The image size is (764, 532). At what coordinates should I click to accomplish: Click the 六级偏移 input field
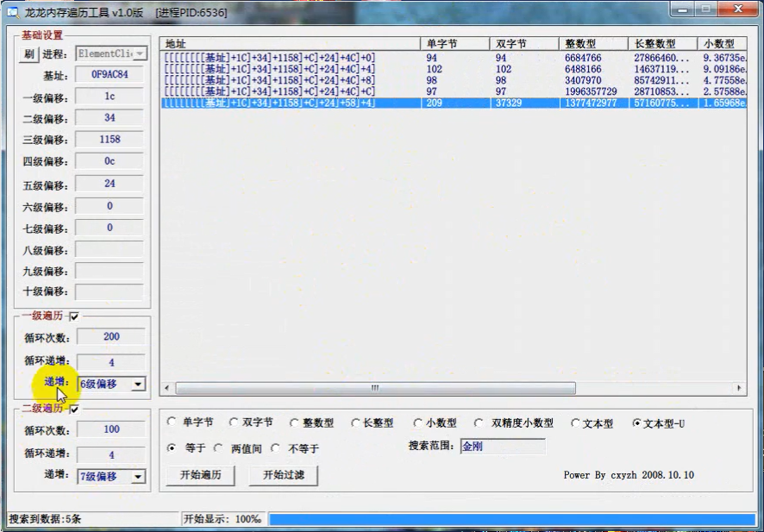tap(110, 206)
